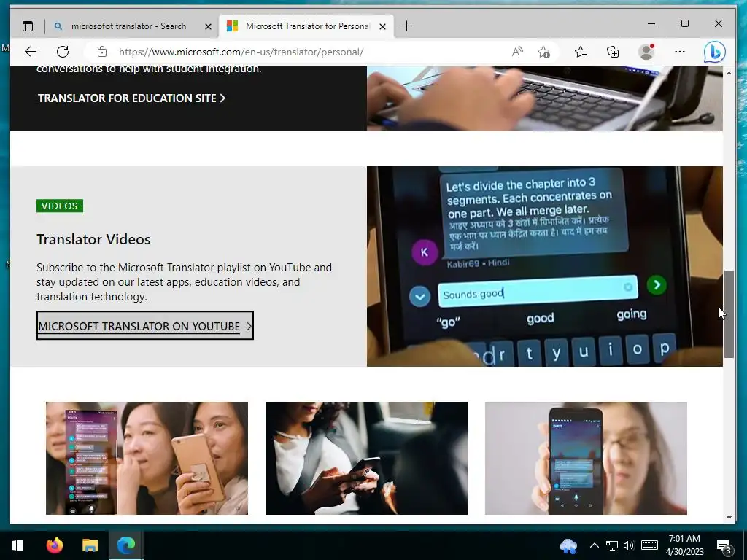747x560 pixels.
Task: Open the Windows Start menu
Action: pos(18,545)
